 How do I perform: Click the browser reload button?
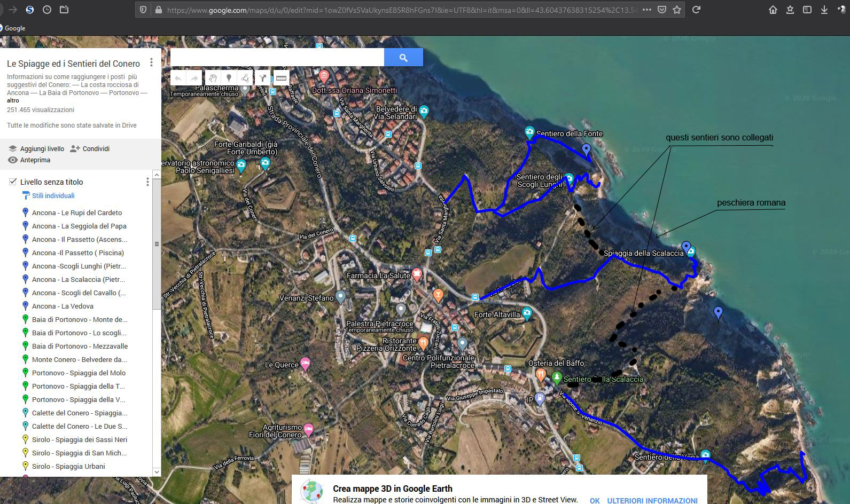(696, 10)
